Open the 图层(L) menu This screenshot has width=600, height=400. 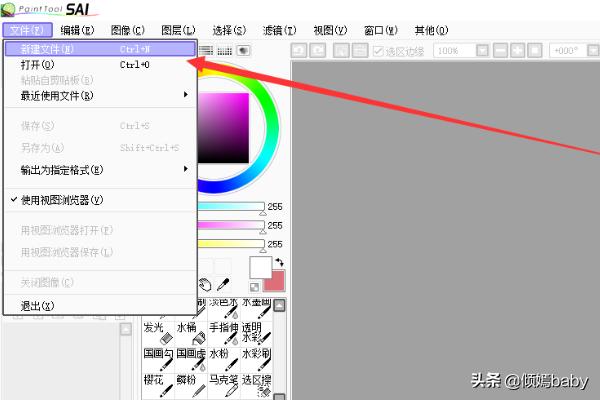(178, 30)
